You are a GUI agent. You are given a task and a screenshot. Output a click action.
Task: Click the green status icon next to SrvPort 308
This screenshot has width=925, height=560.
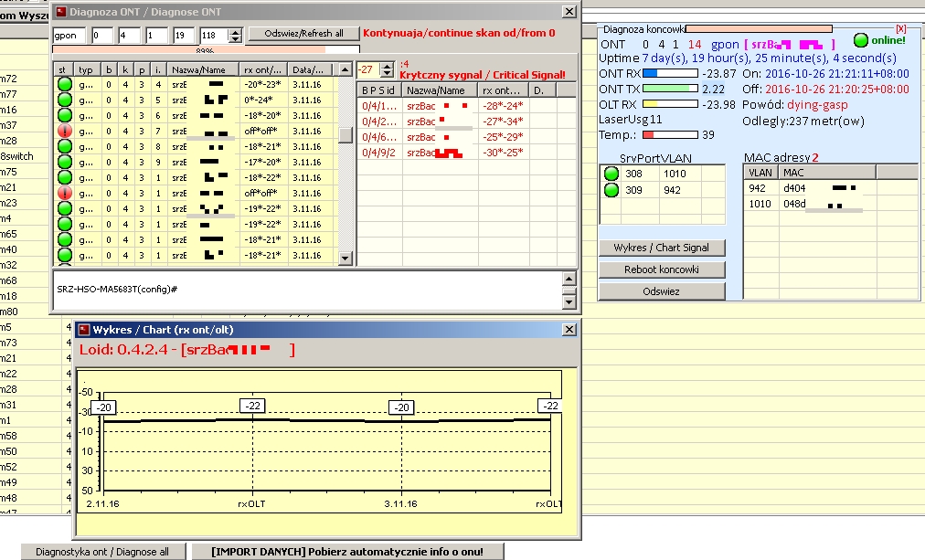pos(611,174)
